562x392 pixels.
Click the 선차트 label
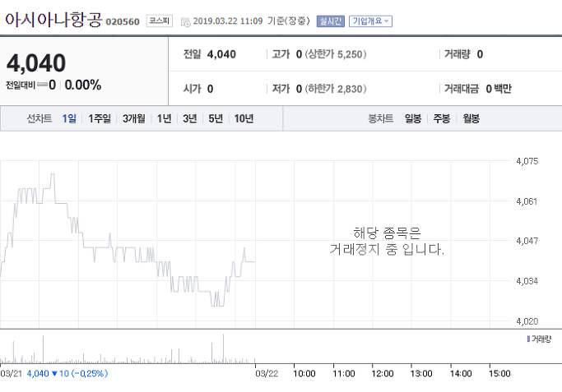tap(39, 118)
